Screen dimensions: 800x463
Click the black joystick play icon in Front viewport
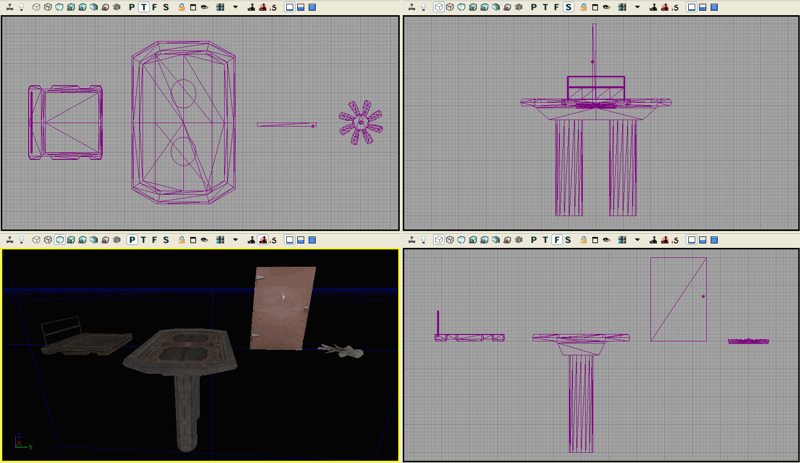pos(653,240)
